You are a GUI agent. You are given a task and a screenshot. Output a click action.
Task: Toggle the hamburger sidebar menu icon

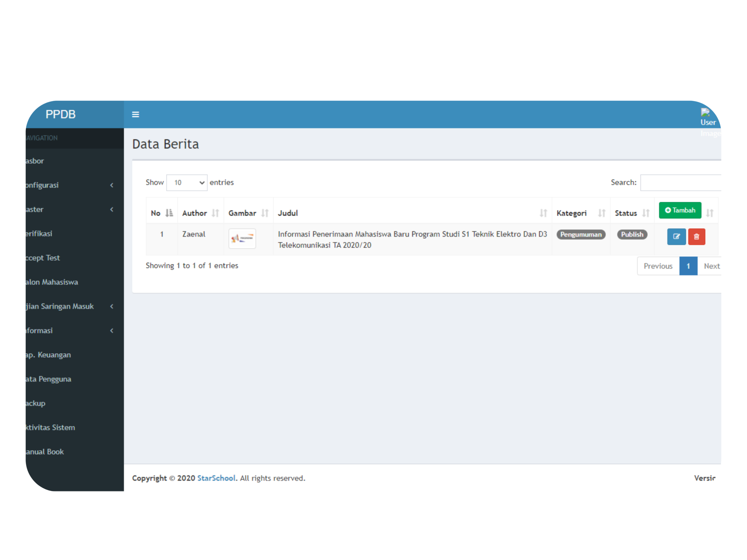pos(135,114)
